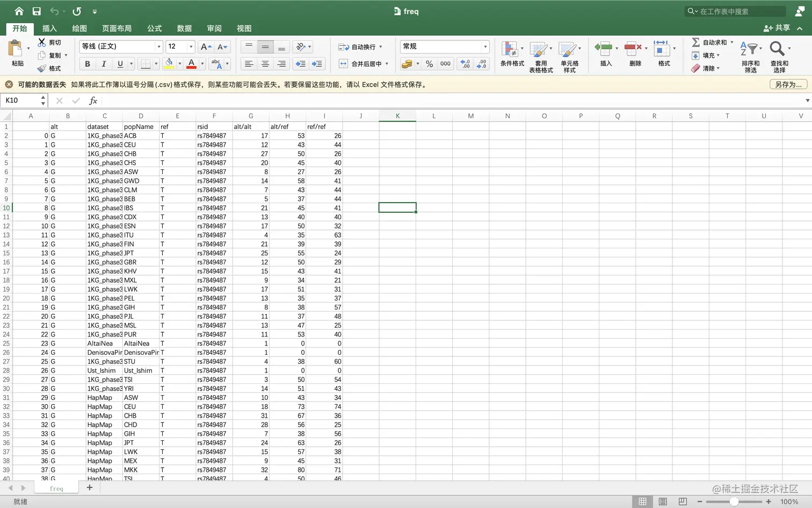Toggle italic formatting
Viewport: 812px width, 508px height.
pyautogui.click(x=104, y=64)
